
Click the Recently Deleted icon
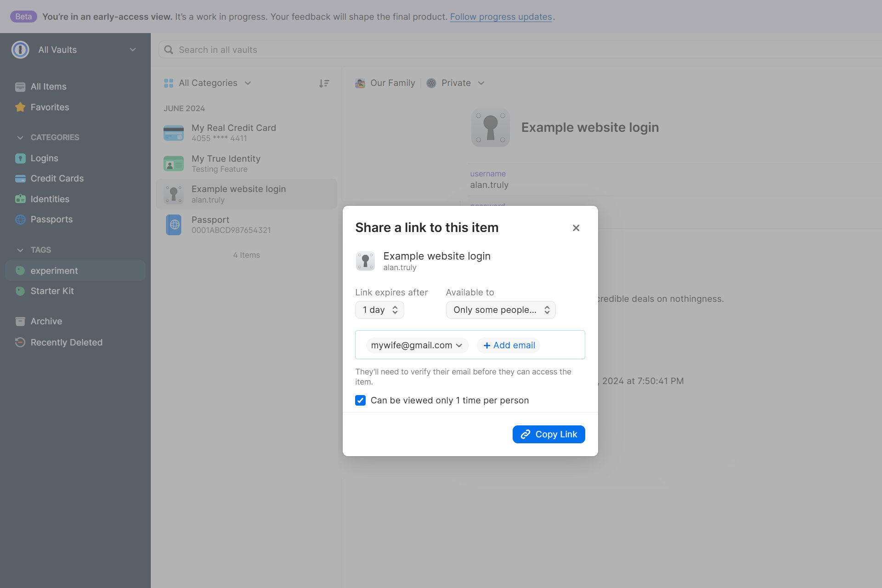pyautogui.click(x=20, y=342)
